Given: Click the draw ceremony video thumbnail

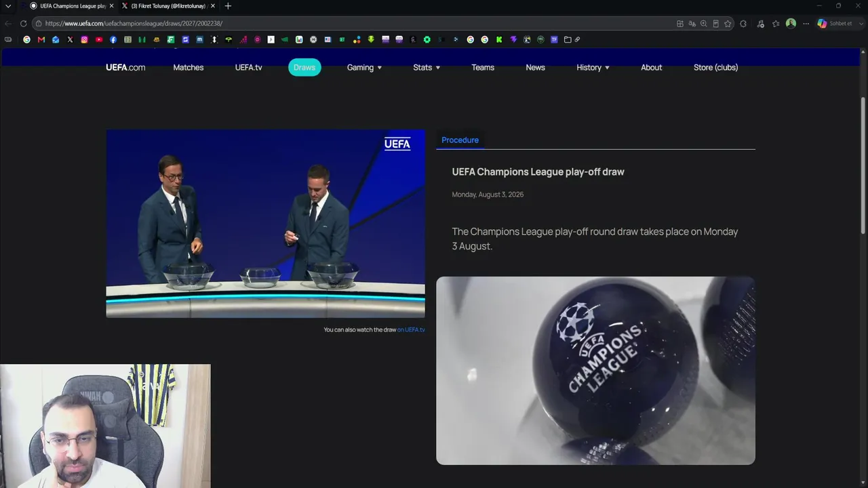Looking at the screenshot, I should [x=265, y=224].
